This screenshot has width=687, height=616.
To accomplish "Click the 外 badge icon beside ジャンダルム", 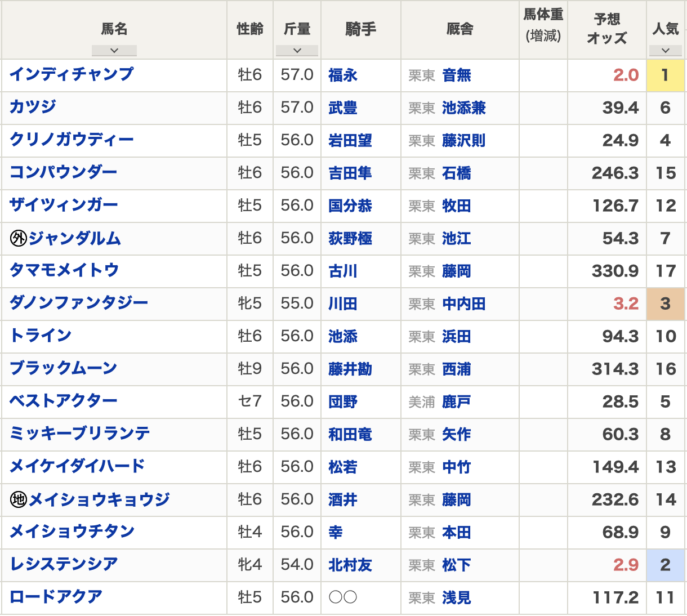I will pyautogui.click(x=19, y=239).
